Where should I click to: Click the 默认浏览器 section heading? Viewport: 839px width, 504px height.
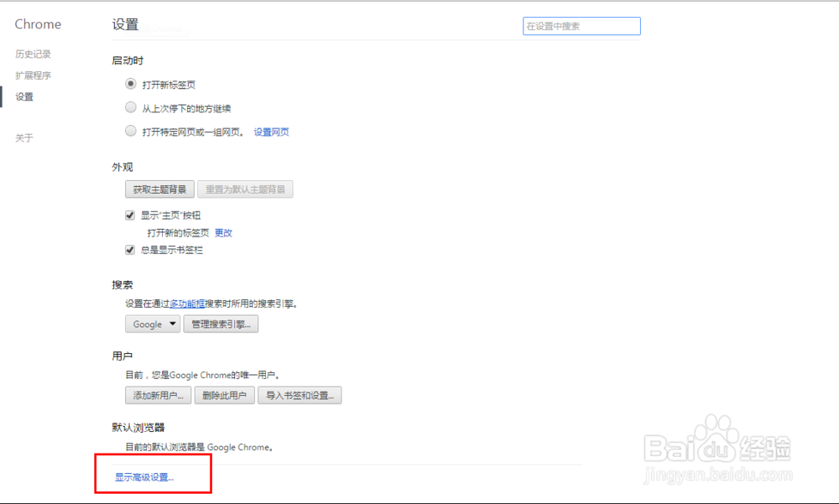[138, 428]
